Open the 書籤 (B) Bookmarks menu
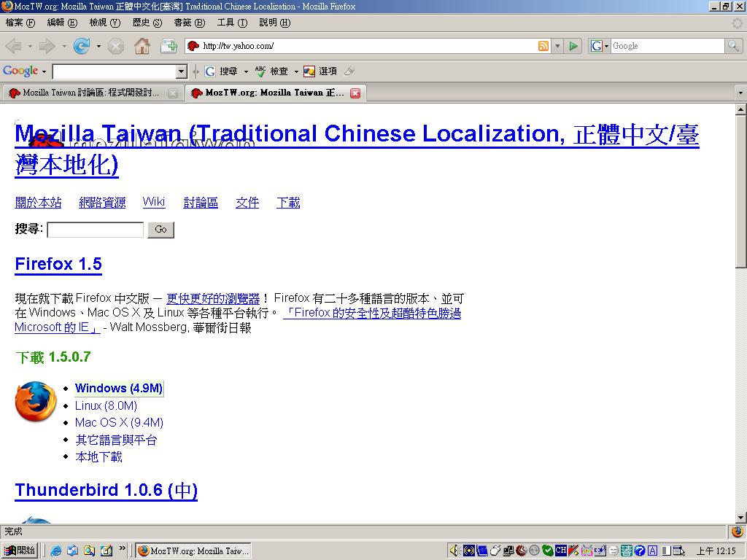This screenshot has height=560, width=747. pyautogui.click(x=189, y=23)
